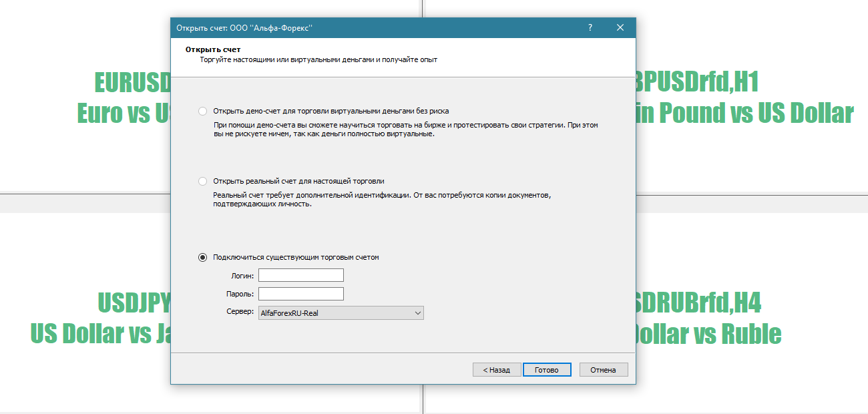The height and width of the screenshot is (414, 868).
Task: Click the Пароль input field
Action: (301, 294)
